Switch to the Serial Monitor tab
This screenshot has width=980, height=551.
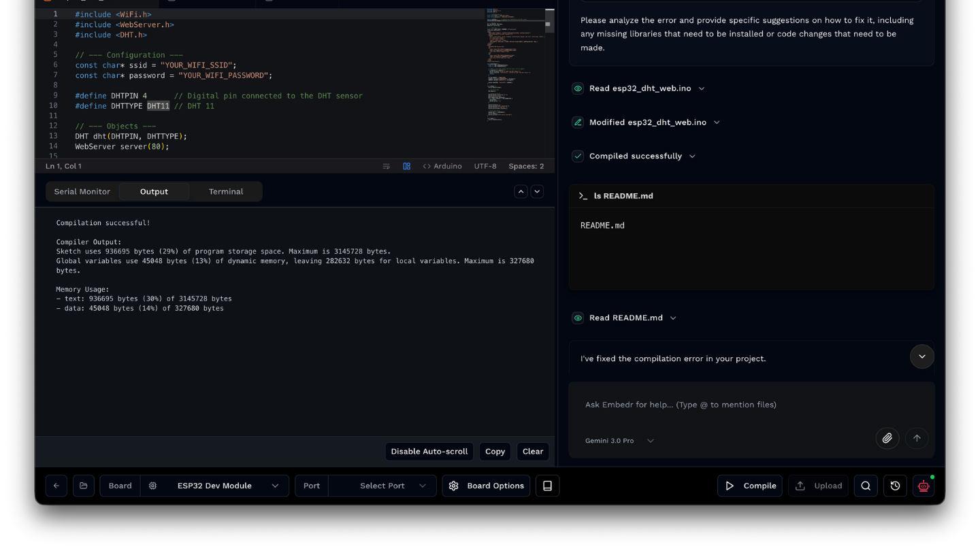[x=82, y=191]
